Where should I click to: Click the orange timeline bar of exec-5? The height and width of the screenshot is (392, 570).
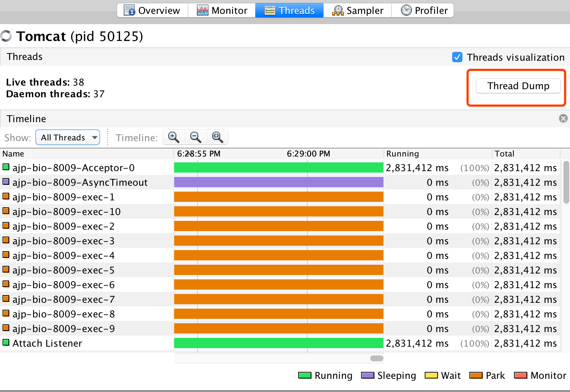[279, 270]
